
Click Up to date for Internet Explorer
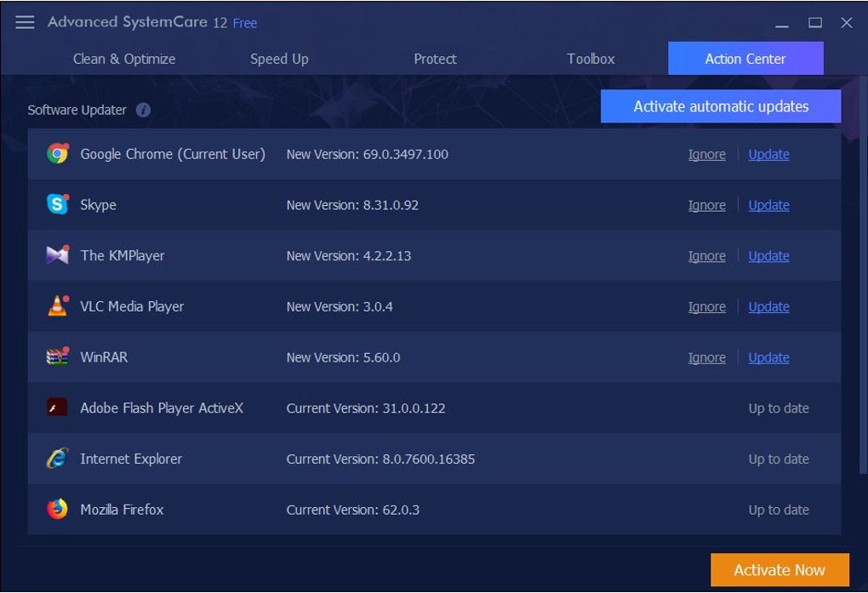[x=779, y=459]
